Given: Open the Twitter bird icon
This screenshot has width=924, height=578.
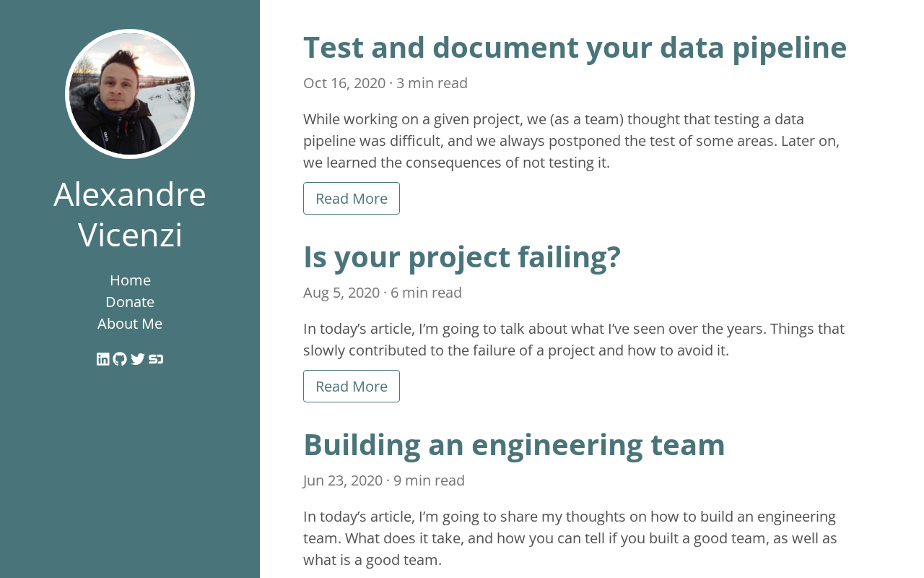Looking at the screenshot, I should click(138, 359).
